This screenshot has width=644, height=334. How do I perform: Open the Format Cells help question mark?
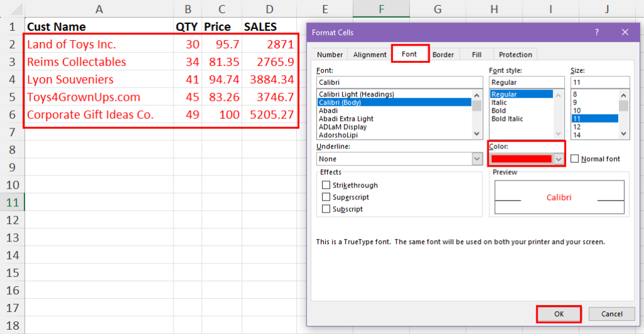coord(596,32)
